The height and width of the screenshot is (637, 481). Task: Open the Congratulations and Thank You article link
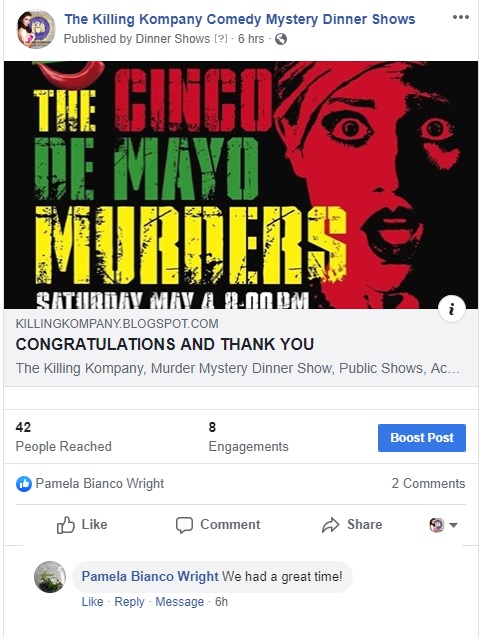[x=165, y=344]
